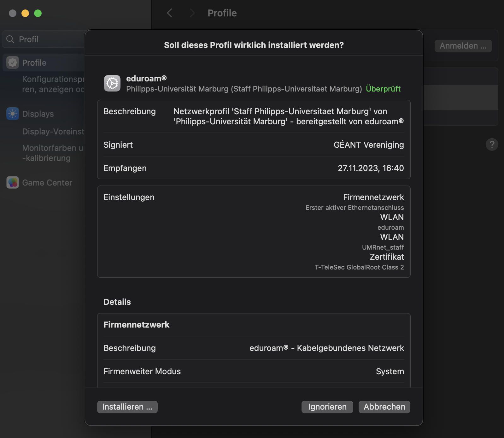The image size is (504, 438).
Task: Click the Signiert row label
Action: (x=118, y=145)
